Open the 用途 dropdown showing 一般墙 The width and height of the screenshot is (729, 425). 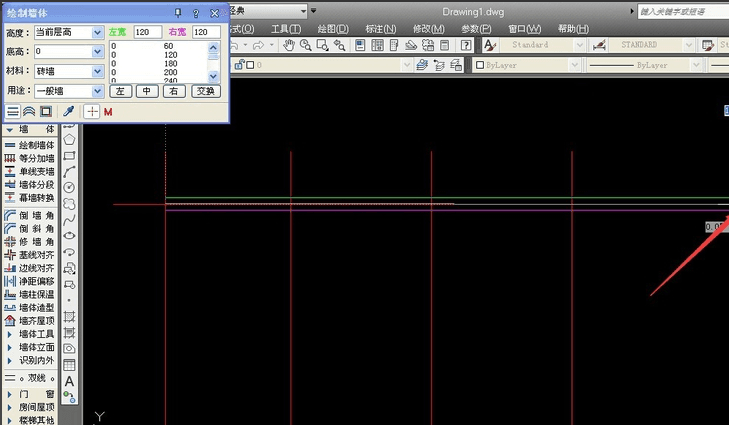(97, 91)
